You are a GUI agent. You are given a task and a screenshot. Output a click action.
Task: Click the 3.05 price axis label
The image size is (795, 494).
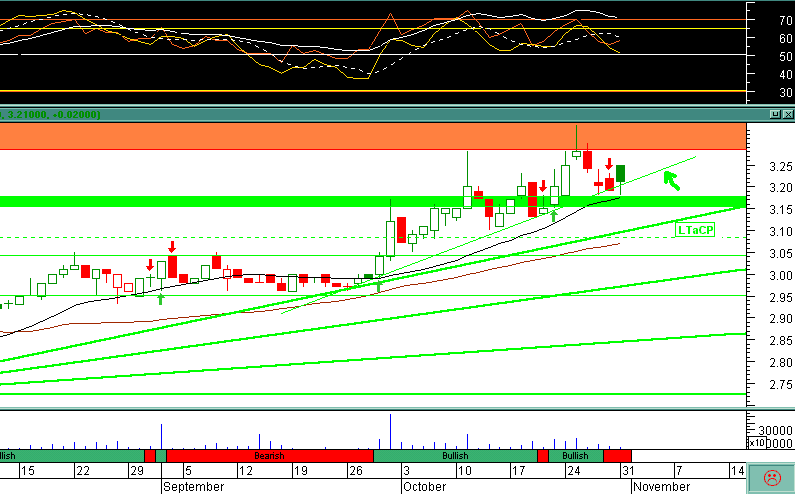pos(781,254)
